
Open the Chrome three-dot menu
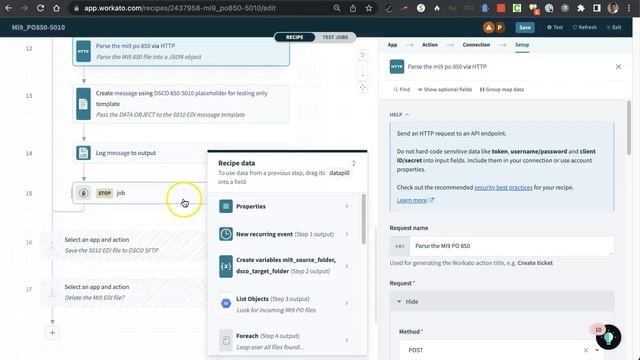(x=629, y=8)
